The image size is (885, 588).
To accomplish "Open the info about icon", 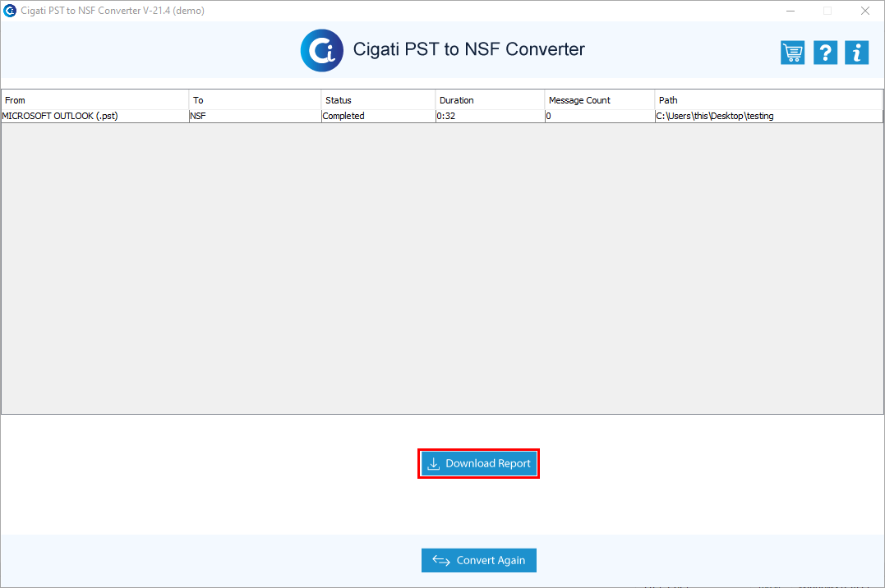I will pos(857,53).
